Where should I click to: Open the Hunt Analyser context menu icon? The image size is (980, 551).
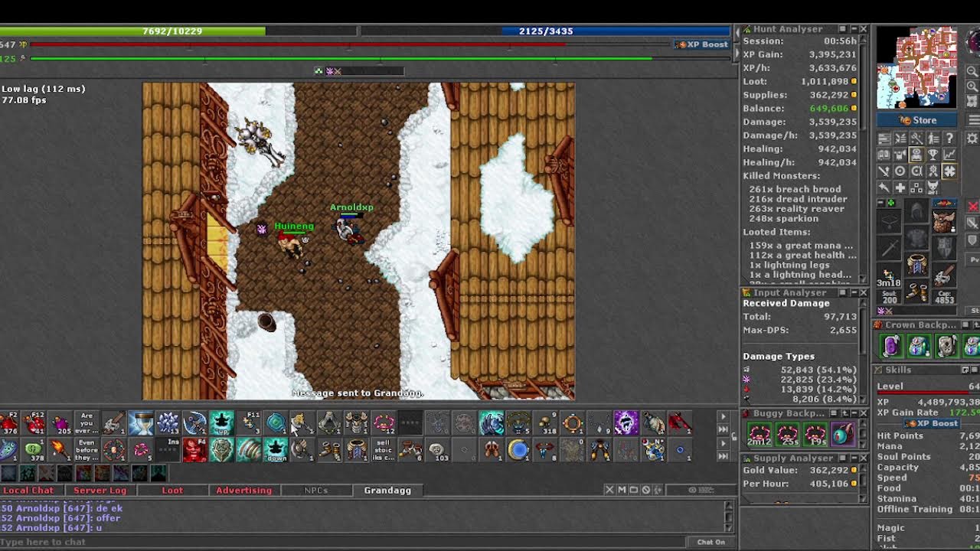pos(842,29)
